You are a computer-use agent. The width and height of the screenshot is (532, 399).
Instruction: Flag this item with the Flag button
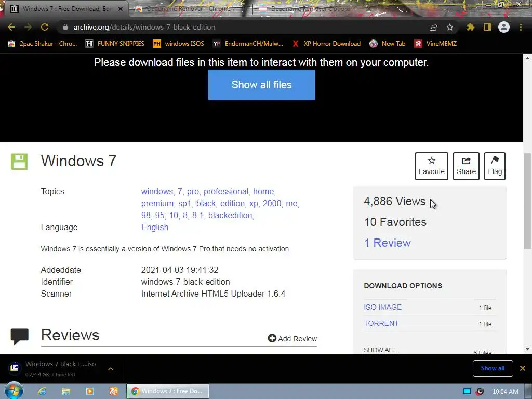[x=495, y=166]
